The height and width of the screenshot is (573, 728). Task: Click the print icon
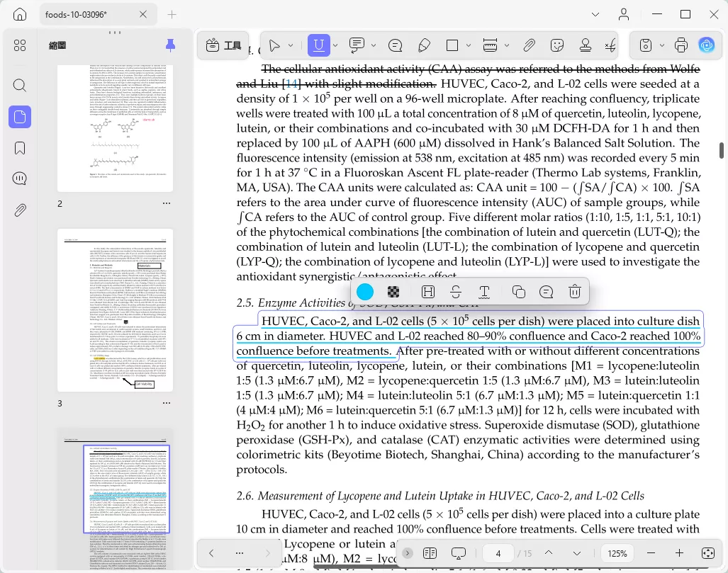[x=681, y=45]
